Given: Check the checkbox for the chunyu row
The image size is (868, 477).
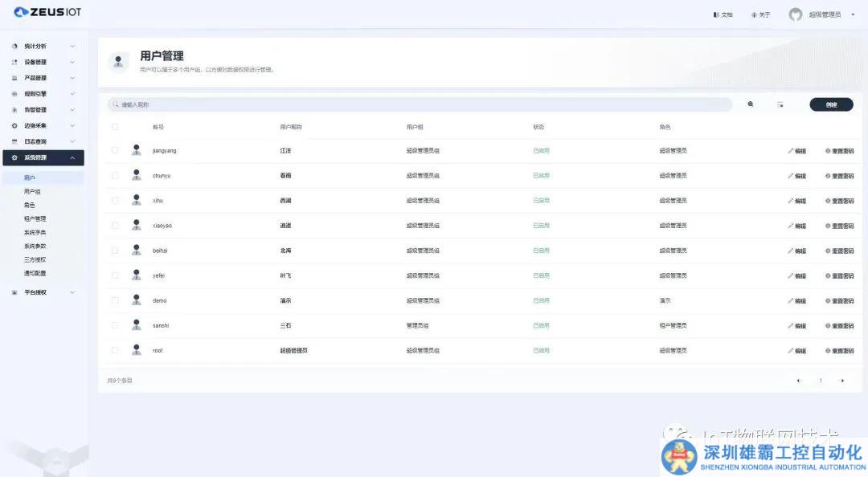Looking at the screenshot, I should coord(115,175).
